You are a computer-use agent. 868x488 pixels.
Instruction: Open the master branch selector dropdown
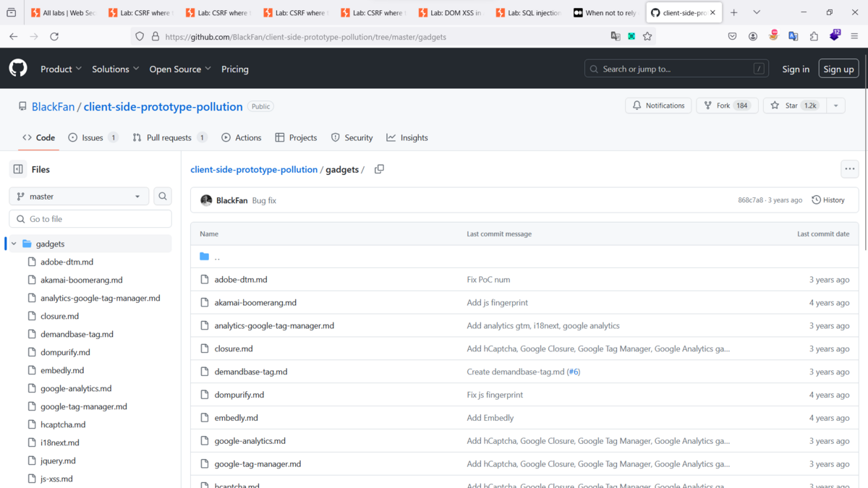tap(79, 196)
